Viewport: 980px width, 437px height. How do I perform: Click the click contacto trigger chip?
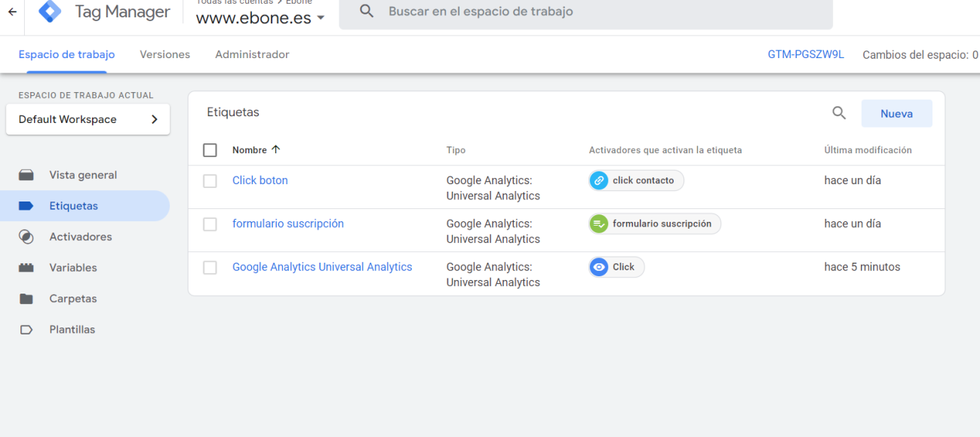[636, 181]
